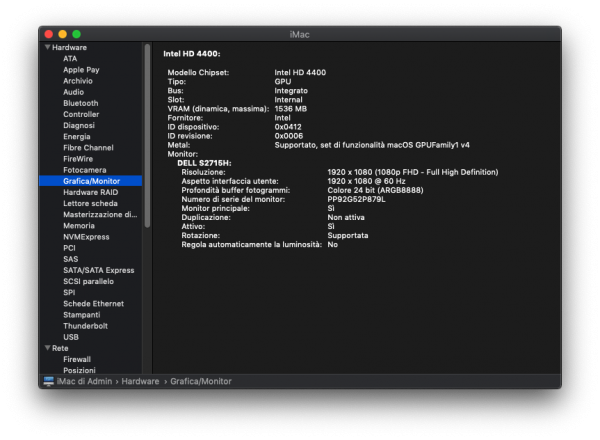Viewport: 600px width, 440px height.
Task: Select Schede Ethernet entry
Action: (93, 303)
